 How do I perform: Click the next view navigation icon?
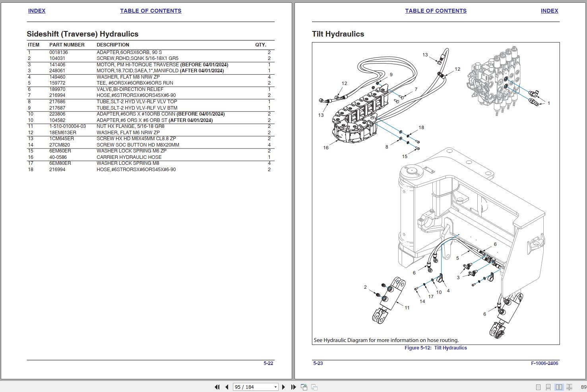314,387
